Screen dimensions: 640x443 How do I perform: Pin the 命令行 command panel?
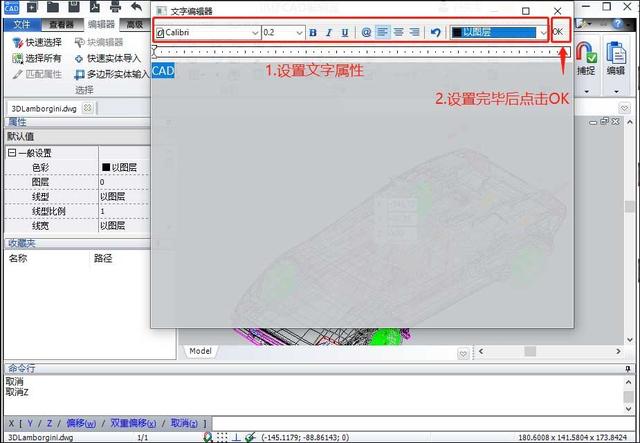coord(628,369)
